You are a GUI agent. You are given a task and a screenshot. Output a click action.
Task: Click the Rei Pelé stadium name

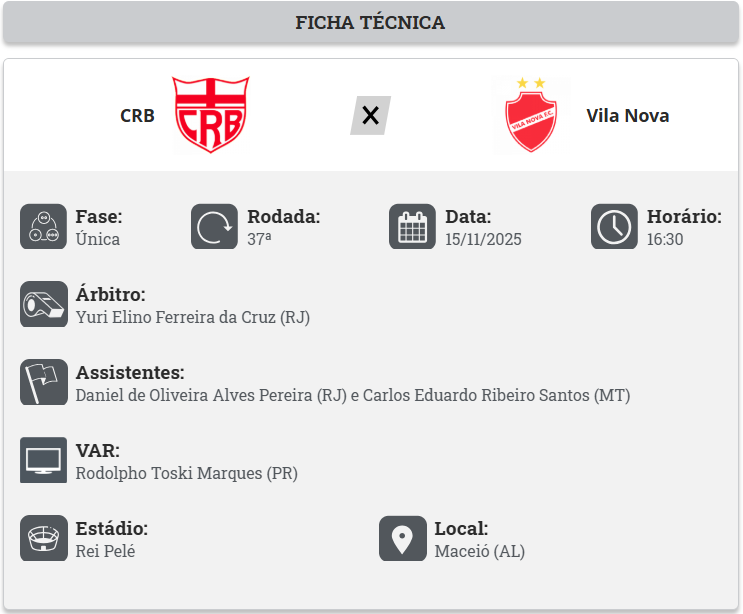point(105,551)
